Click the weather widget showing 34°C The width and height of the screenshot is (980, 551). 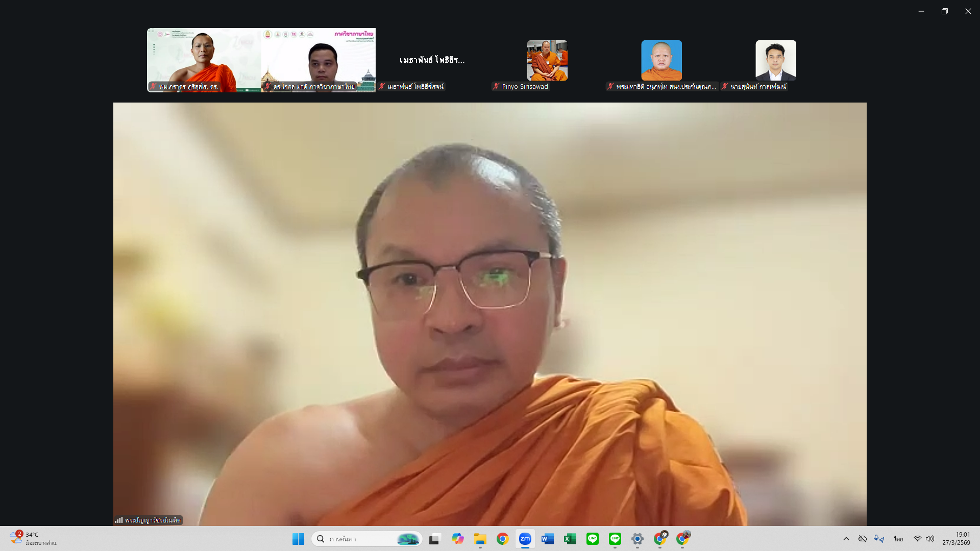coord(33,539)
